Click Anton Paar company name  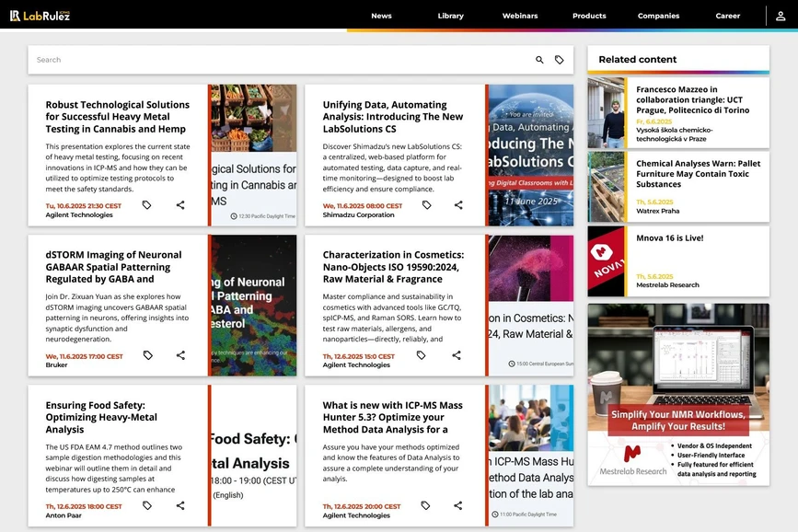pyautogui.click(x=64, y=515)
